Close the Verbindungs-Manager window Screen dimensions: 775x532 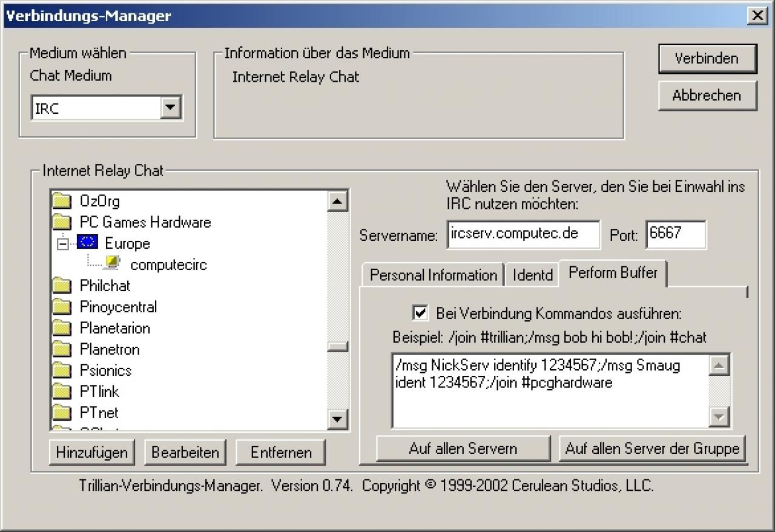pos(757,16)
